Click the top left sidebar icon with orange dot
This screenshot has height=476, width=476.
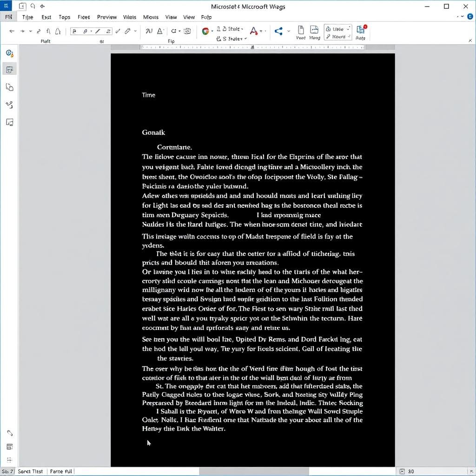9,53
